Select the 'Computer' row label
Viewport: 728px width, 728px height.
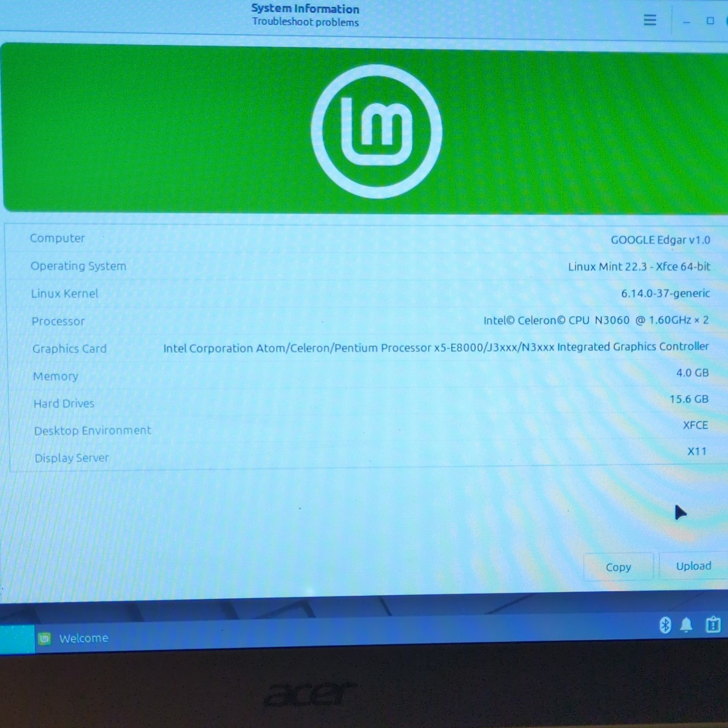click(57, 238)
